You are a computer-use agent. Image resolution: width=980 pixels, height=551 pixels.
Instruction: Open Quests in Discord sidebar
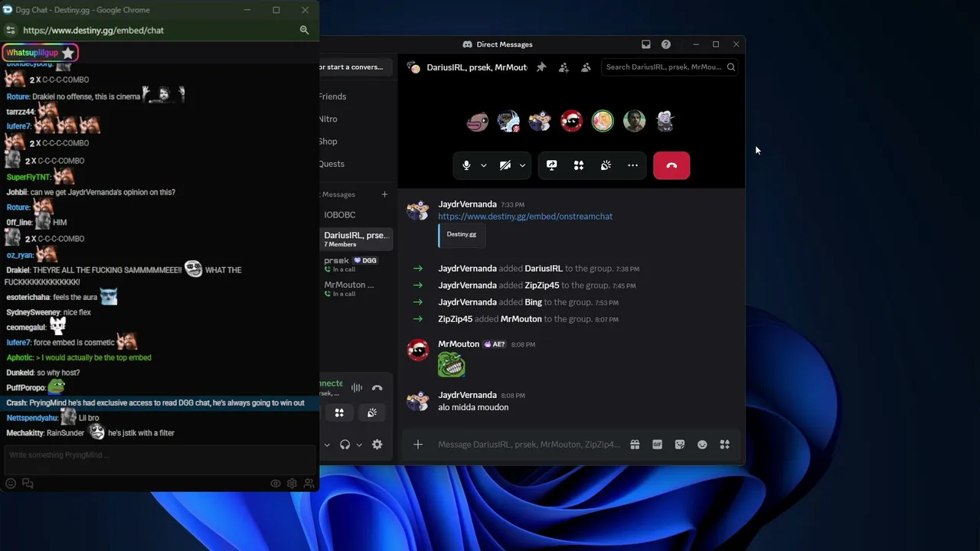point(332,164)
